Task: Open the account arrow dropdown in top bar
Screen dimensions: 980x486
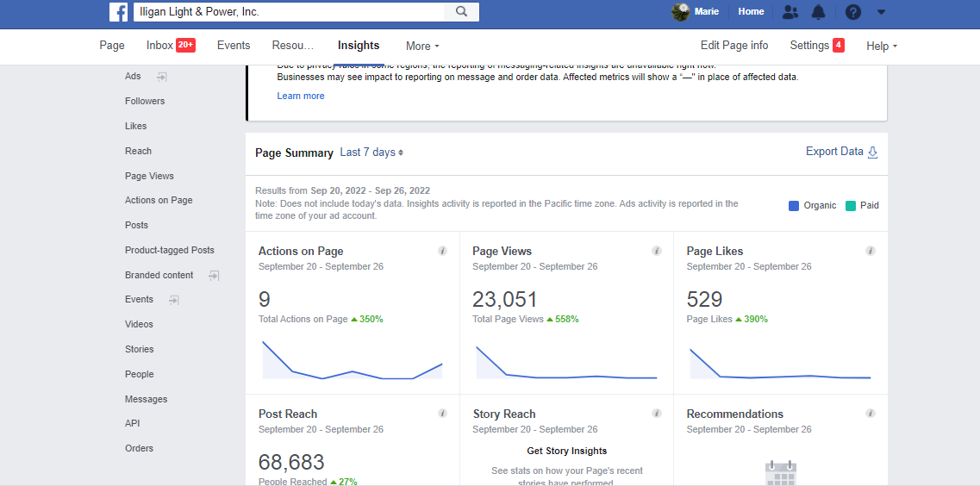Action: (x=881, y=12)
